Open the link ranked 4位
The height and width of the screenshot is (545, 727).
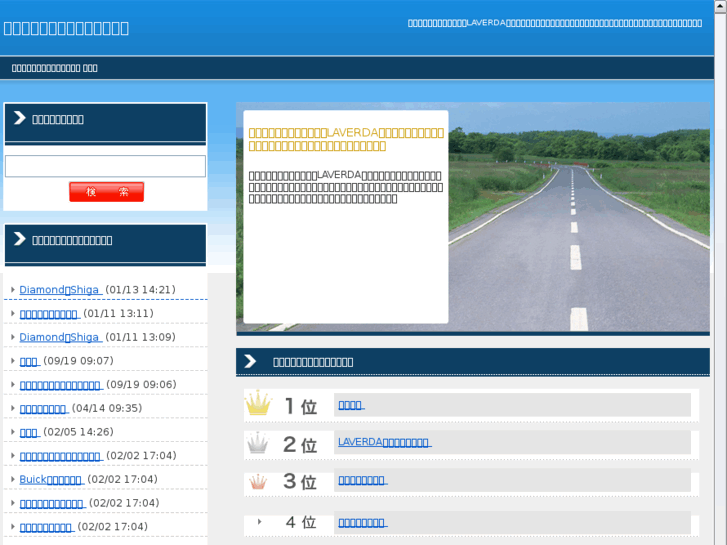[363, 523]
